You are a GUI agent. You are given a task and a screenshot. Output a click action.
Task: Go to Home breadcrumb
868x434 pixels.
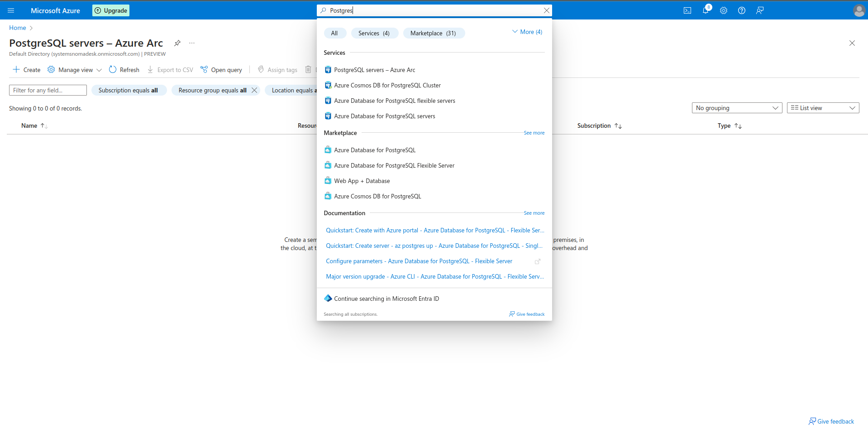click(18, 28)
